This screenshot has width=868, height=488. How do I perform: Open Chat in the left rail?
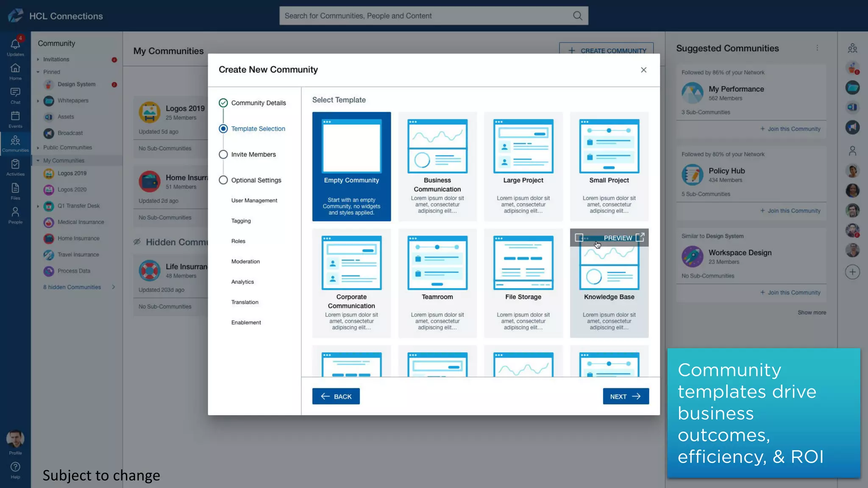[15, 92]
